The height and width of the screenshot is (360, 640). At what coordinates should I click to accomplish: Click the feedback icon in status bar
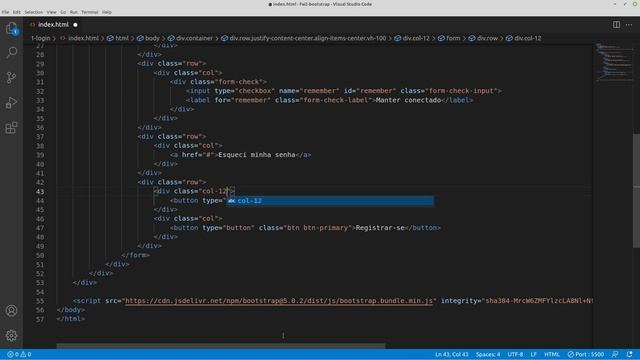[615, 354]
